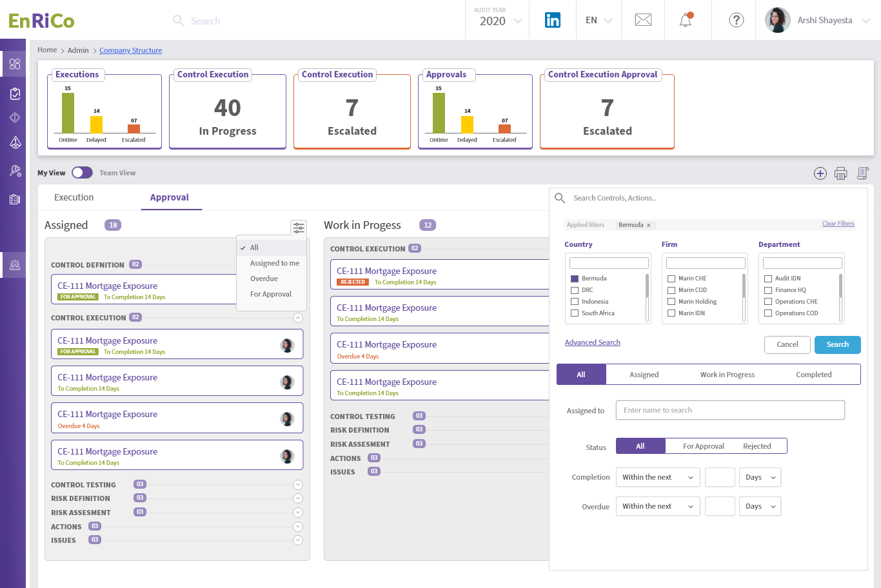
Task: Expand Assigned Control Testing section
Action: [x=298, y=485]
